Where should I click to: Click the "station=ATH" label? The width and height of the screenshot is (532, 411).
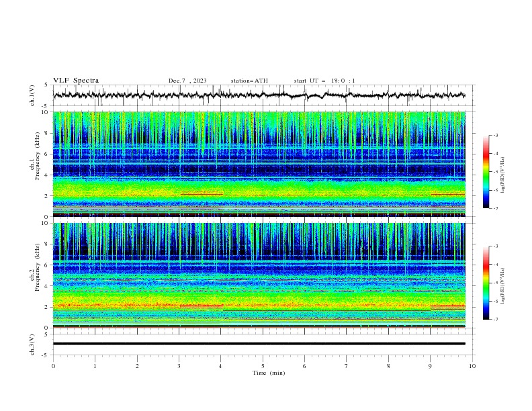click(x=249, y=81)
